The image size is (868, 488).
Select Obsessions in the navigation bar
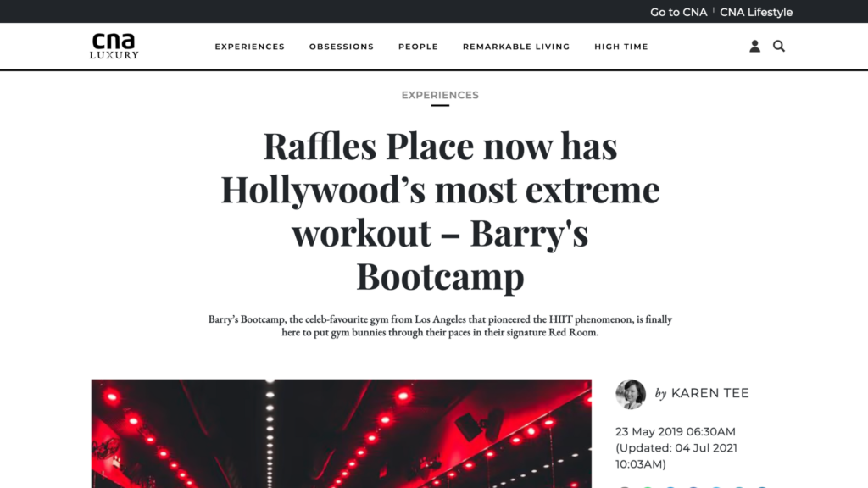coord(341,47)
